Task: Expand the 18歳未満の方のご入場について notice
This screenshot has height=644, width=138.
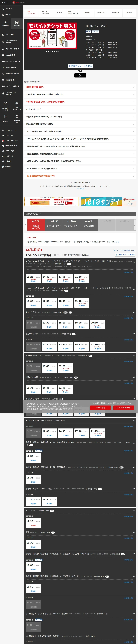Action: (x=80, y=176)
